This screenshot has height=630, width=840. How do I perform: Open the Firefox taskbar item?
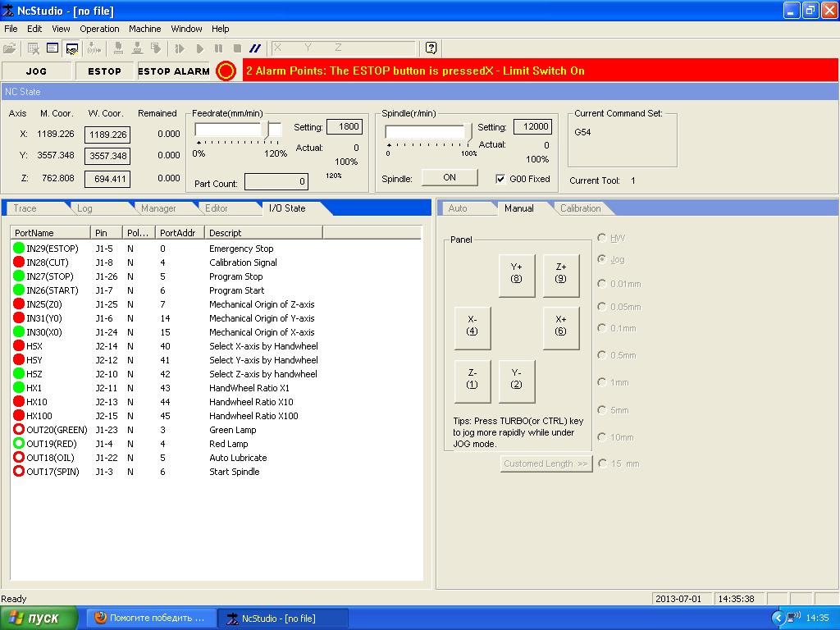pyautogui.click(x=149, y=618)
